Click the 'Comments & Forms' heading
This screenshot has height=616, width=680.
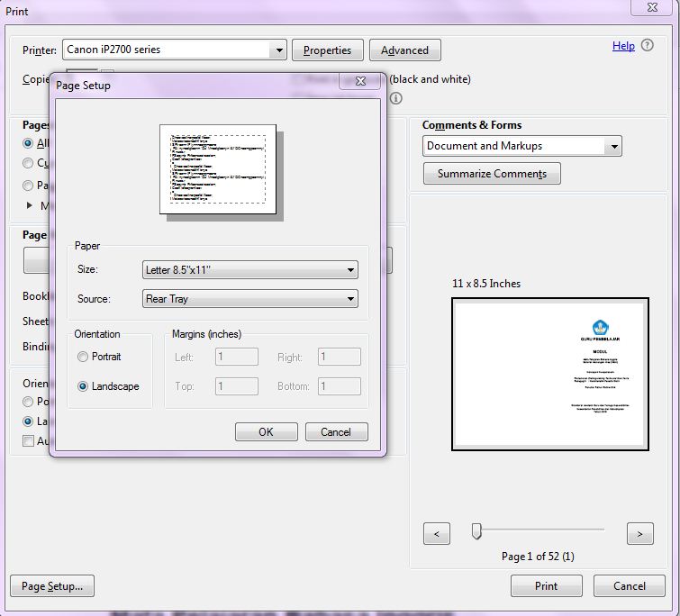point(472,125)
